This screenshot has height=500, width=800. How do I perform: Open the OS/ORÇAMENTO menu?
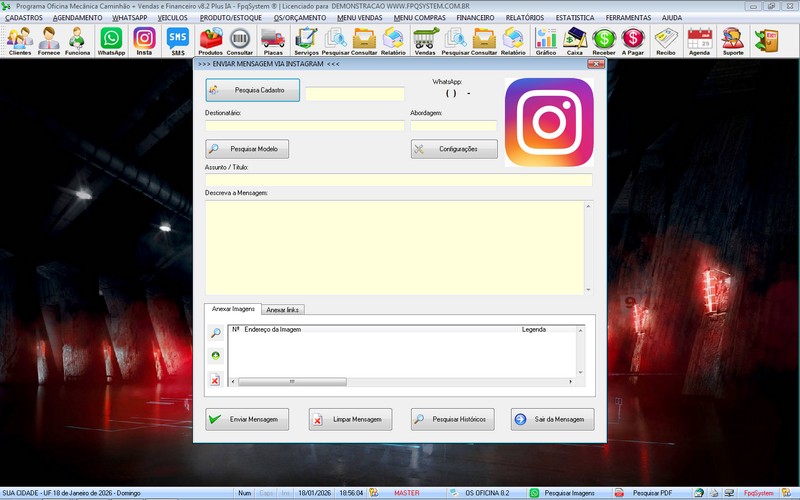click(299, 17)
